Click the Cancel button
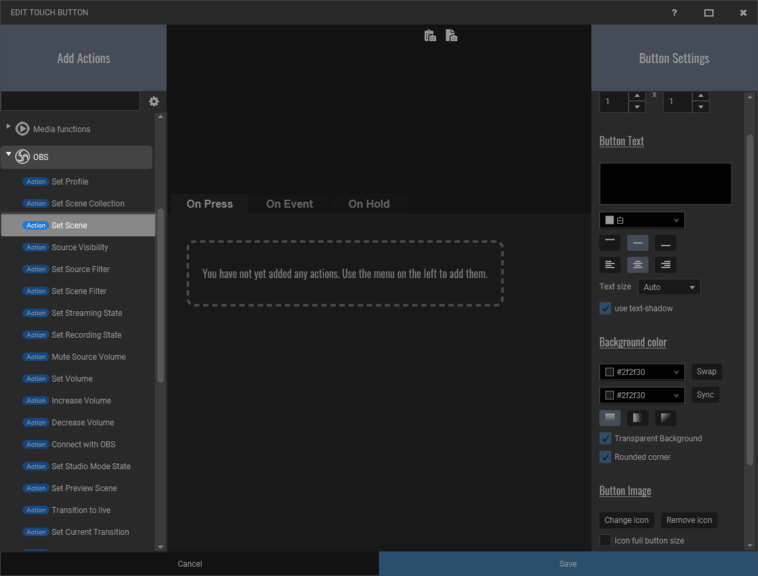The image size is (758, 576). point(190,564)
